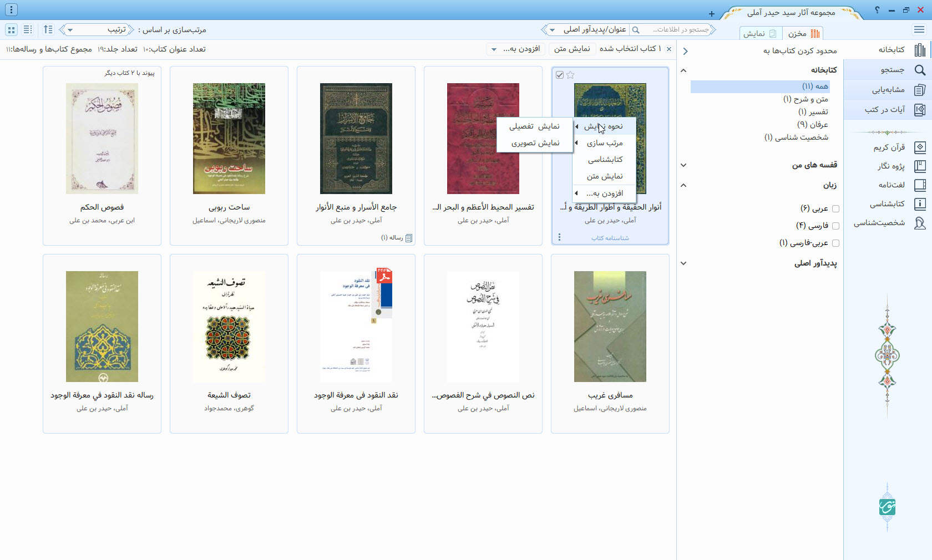Open شناسنامه کتاب link on selected card

pyautogui.click(x=610, y=238)
